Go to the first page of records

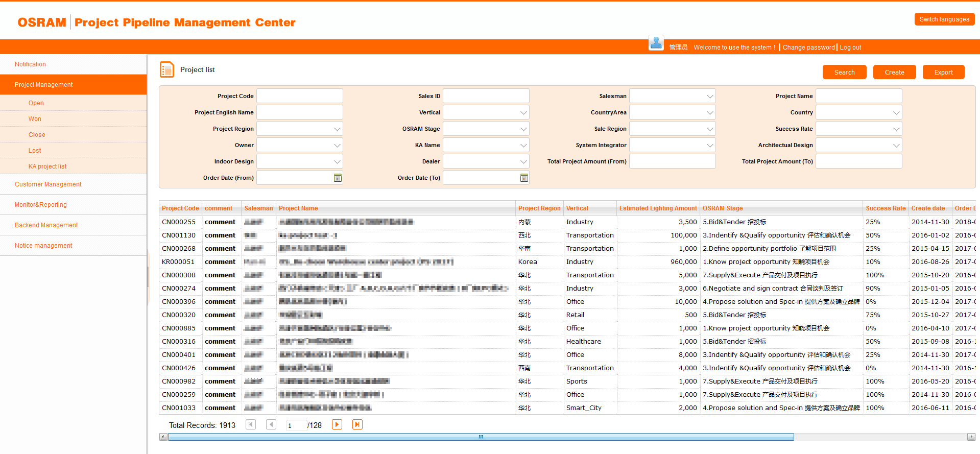(251, 424)
